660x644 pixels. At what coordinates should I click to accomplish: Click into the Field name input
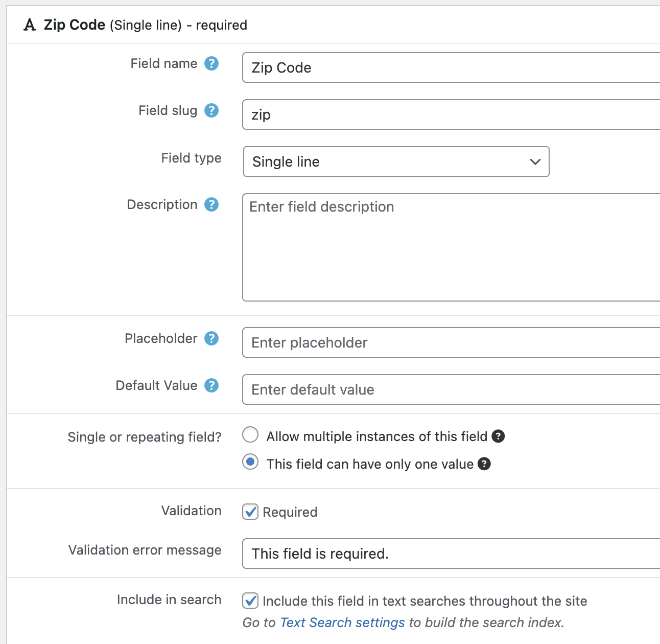pos(450,67)
